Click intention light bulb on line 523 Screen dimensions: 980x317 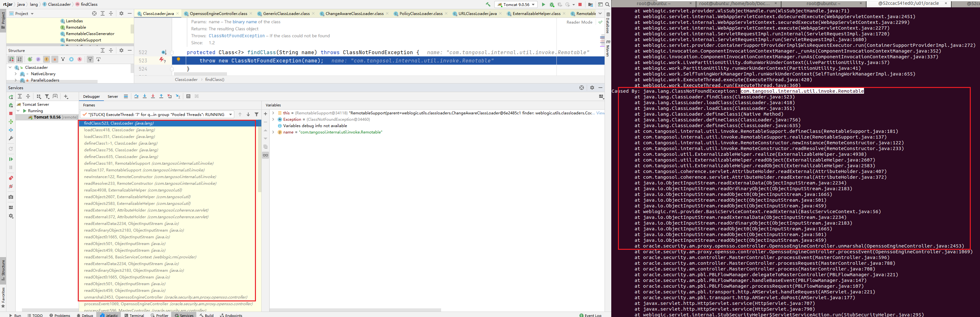178,59
